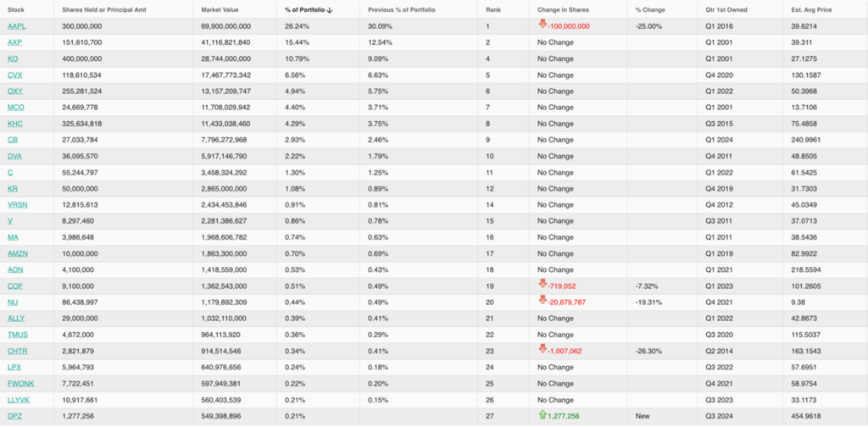The height and width of the screenshot is (427, 868).
Task: Select the TMUS market value cell
Action: pos(227,335)
